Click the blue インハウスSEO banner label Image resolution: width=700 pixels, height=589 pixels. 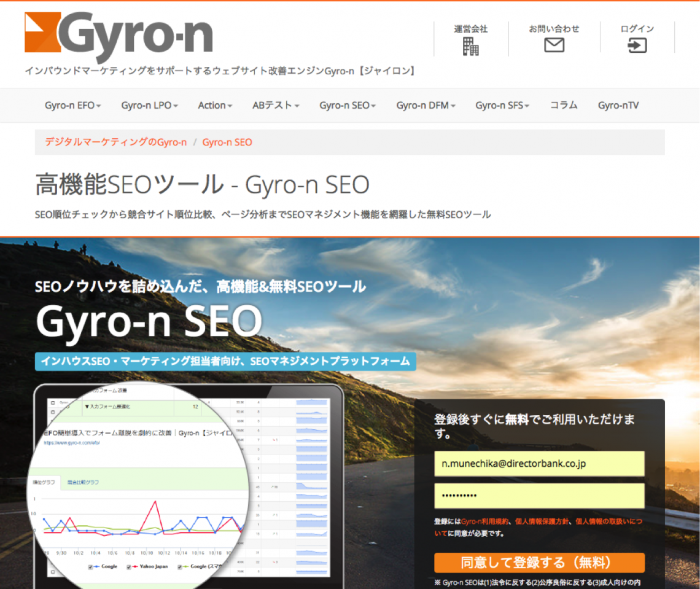point(225,361)
